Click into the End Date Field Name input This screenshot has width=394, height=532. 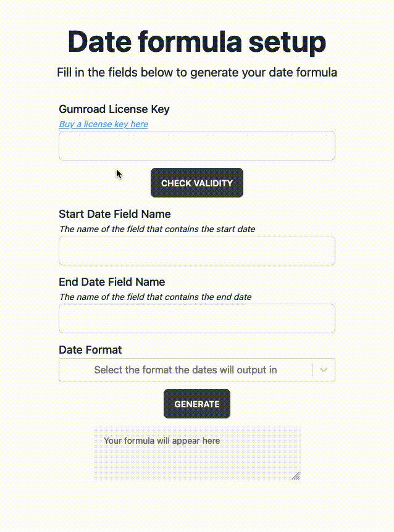pos(196,318)
